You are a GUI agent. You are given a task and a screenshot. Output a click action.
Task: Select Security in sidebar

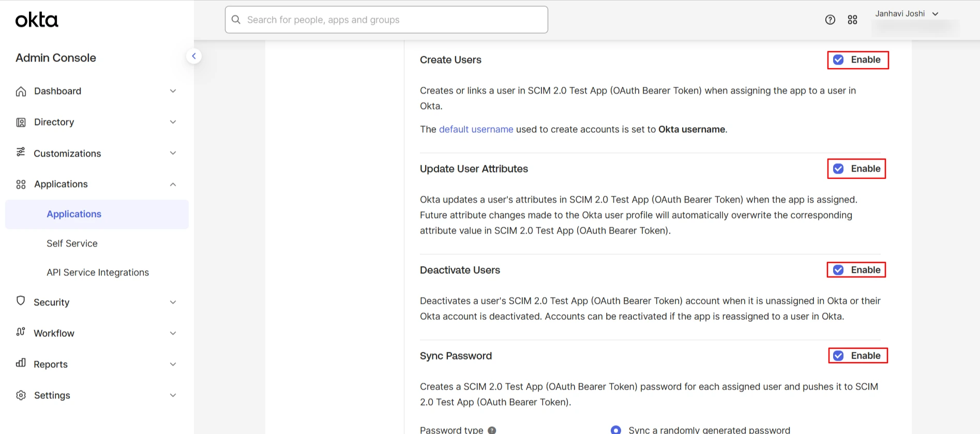coord(51,302)
